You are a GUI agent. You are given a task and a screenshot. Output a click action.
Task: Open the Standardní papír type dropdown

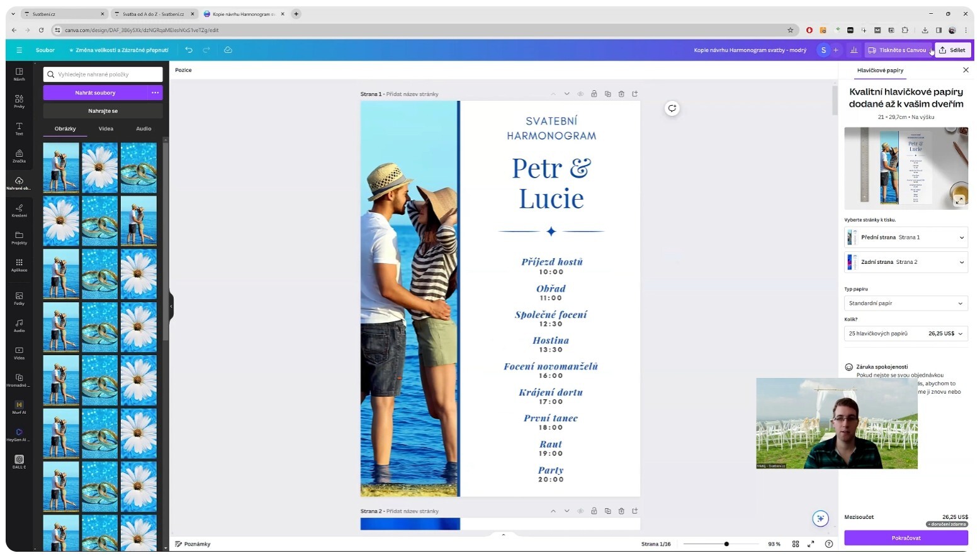pos(905,303)
